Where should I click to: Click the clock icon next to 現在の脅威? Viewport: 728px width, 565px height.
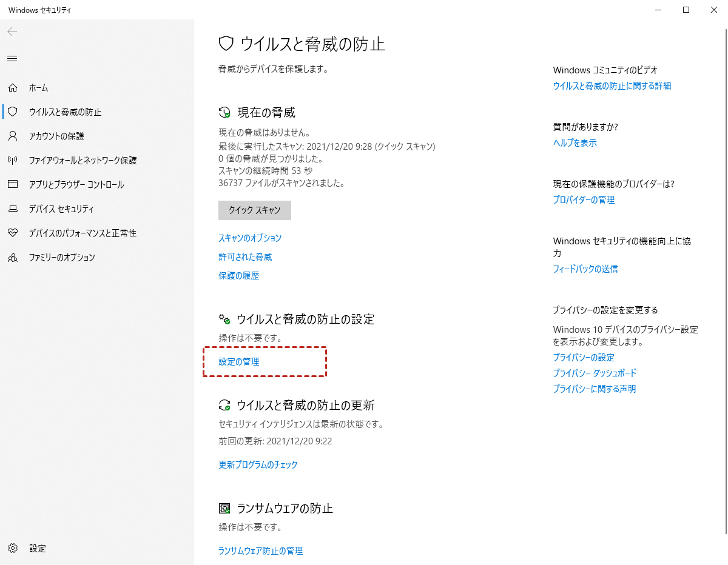[x=224, y=112]
